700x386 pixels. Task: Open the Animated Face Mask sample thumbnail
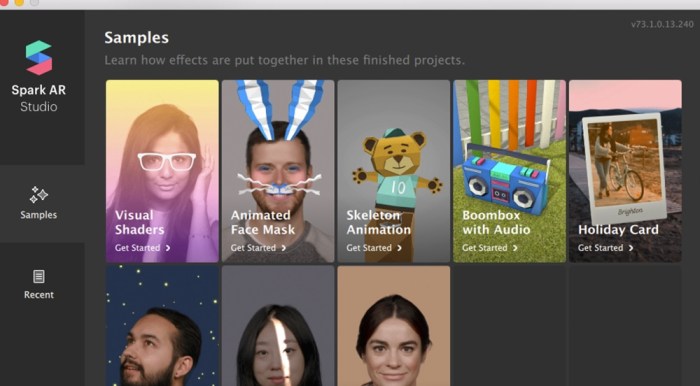[x=278, y=171]
